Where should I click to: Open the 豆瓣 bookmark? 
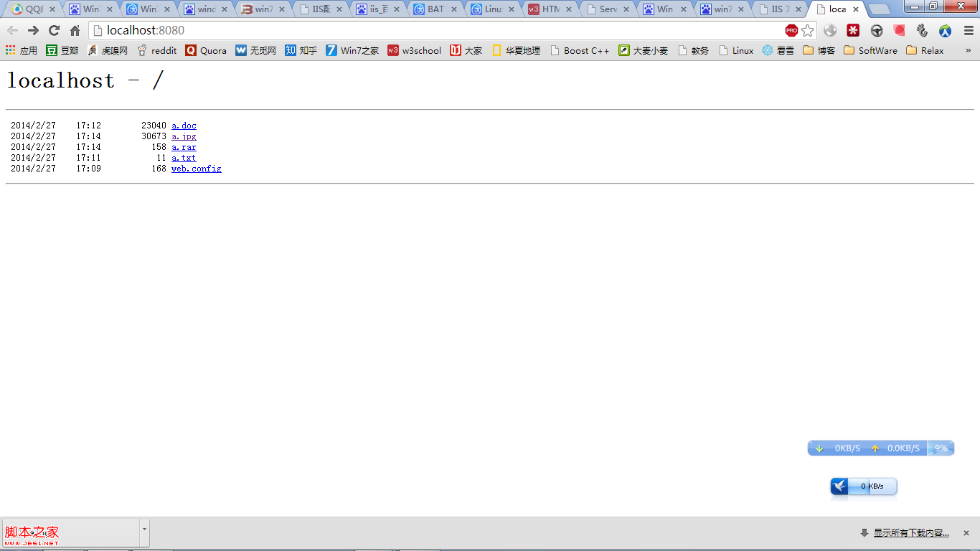point(62,50)
